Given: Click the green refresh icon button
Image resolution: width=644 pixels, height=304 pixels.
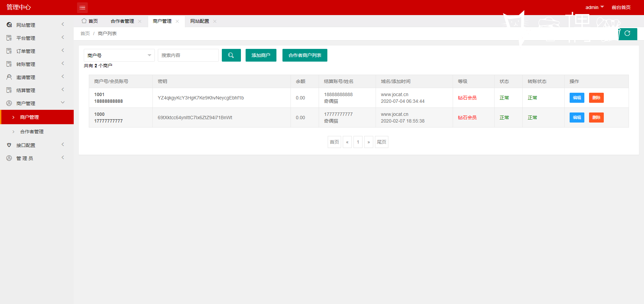Looking at the screenshot, I should pos(628,33).
